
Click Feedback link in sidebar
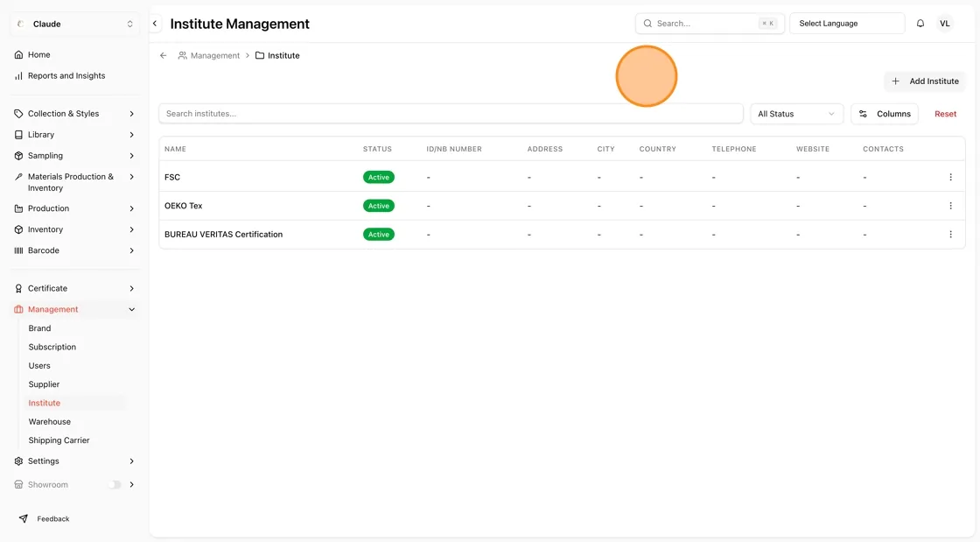53,519
